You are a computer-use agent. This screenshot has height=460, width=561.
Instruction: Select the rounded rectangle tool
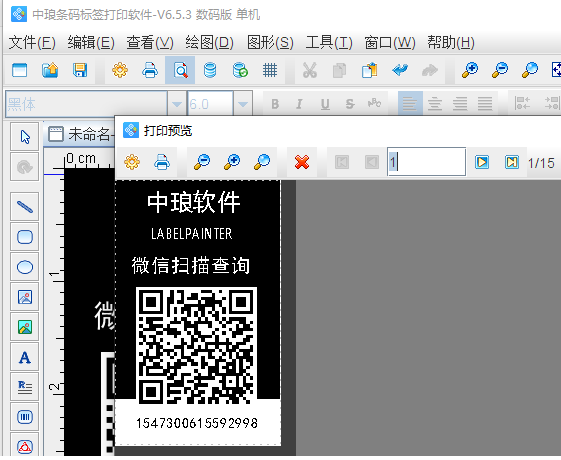(x=25, y=237)
